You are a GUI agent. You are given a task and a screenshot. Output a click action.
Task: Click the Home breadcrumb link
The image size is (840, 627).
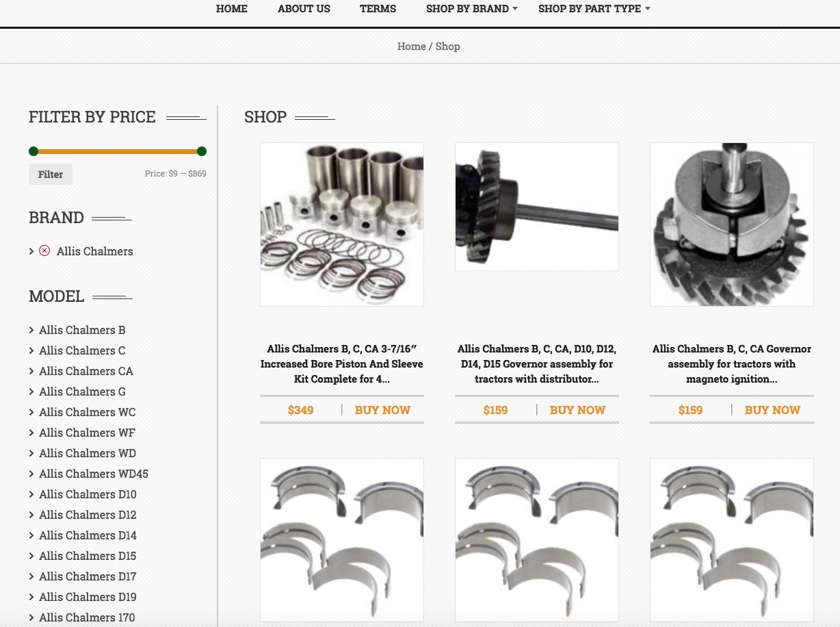click(x=411, y=46)
